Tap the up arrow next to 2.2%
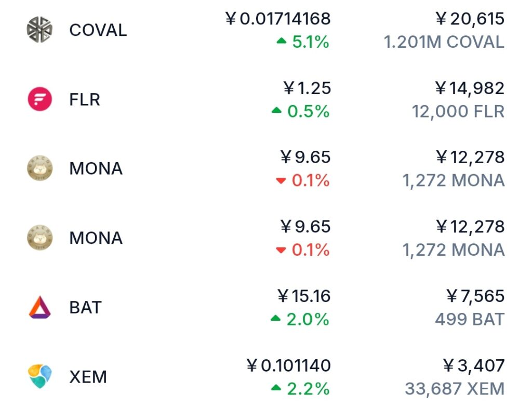This screenshot has width=532, height=407. (276, 388)
